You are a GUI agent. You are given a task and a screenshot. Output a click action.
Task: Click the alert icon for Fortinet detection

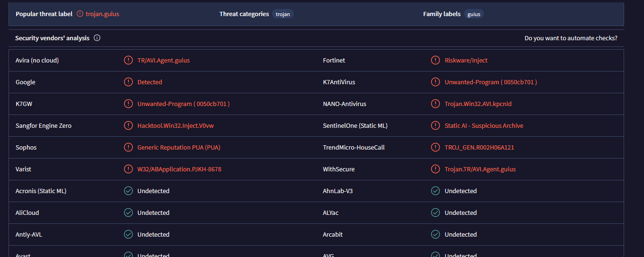435,60
